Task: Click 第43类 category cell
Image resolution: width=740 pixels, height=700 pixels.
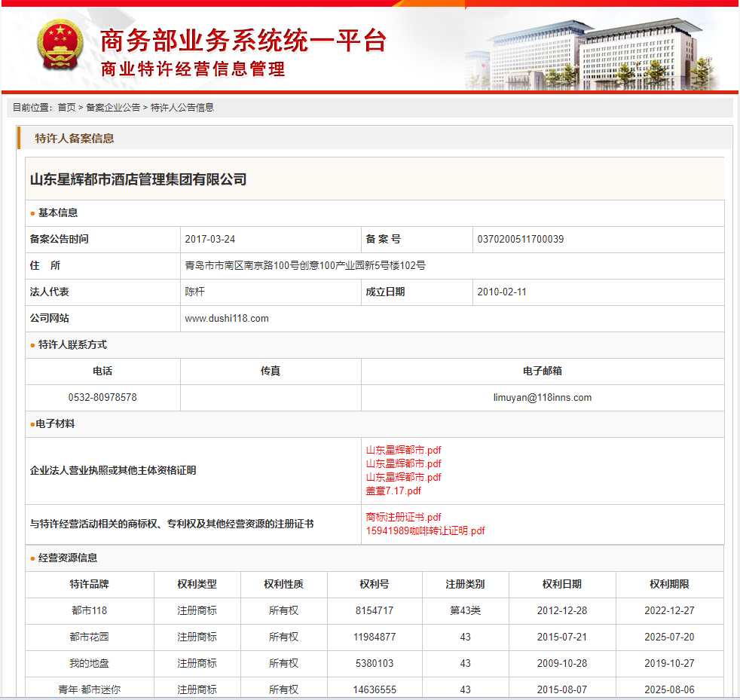Action: (466, 611)
